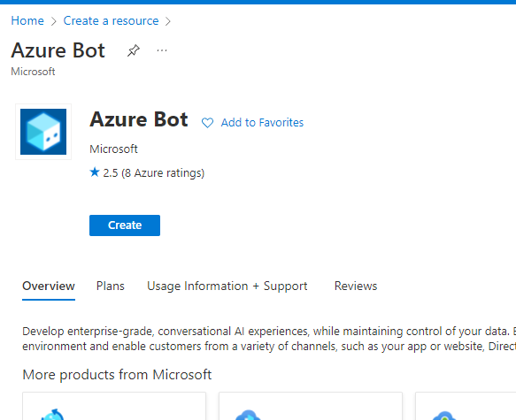Click the chevron after Home breadcrumb

pyautogui.click(x=54, y=21)
